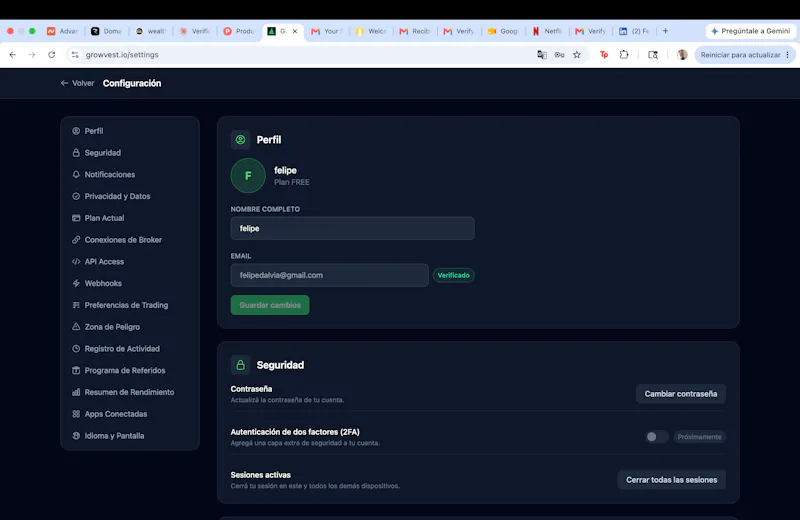800x520 pixels.
Task: Click the Idioma y Pantalla globe icon
Action: point(76,436)
